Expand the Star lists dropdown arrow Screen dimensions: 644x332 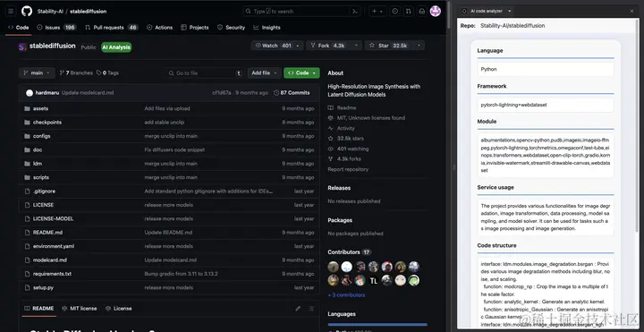419,46
